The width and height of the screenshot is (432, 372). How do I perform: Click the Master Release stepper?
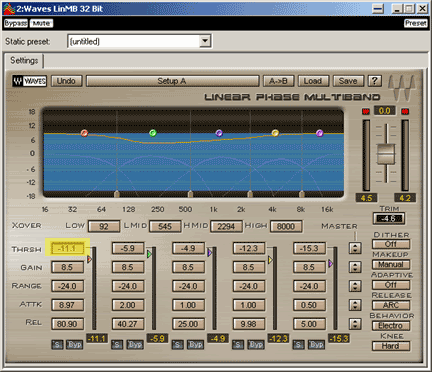pyautogui.click(x=355, y=324)
